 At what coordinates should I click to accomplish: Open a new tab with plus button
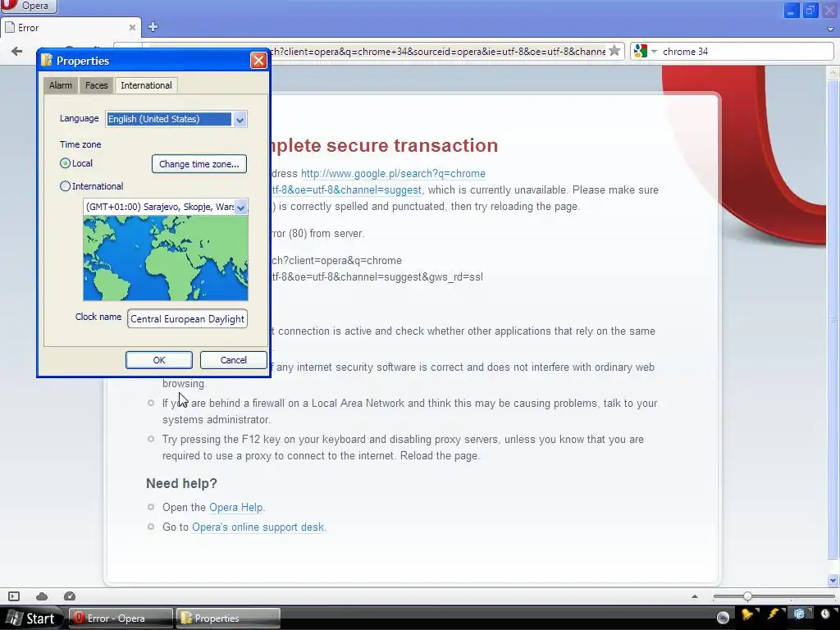coord(153,27)
